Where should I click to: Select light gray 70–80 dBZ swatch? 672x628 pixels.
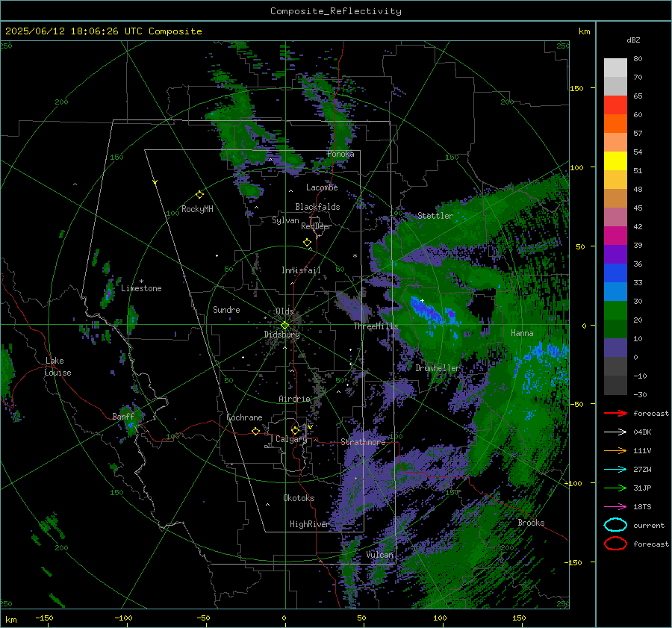[x=615, y=68]
